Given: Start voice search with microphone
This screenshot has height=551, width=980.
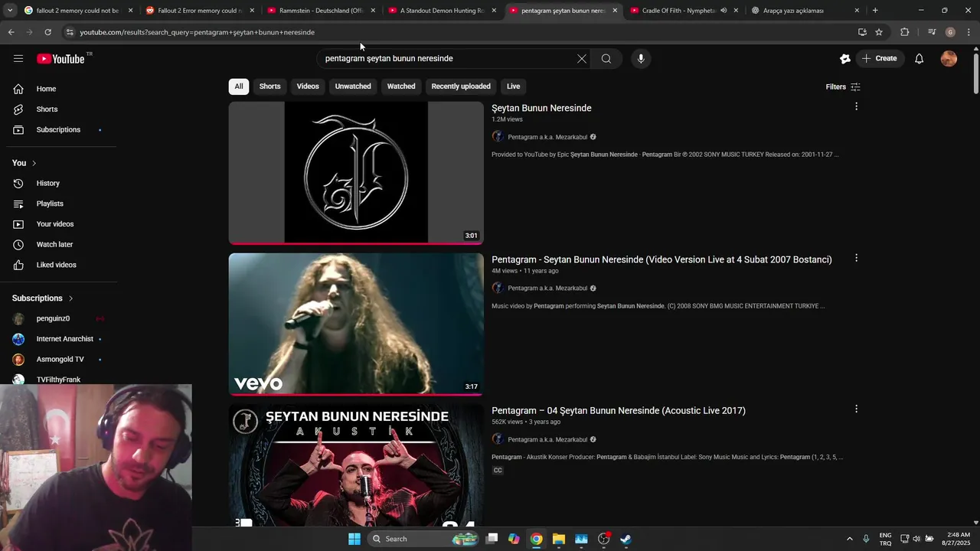Looking at the screenshot, I should click(x=641, y=59).
